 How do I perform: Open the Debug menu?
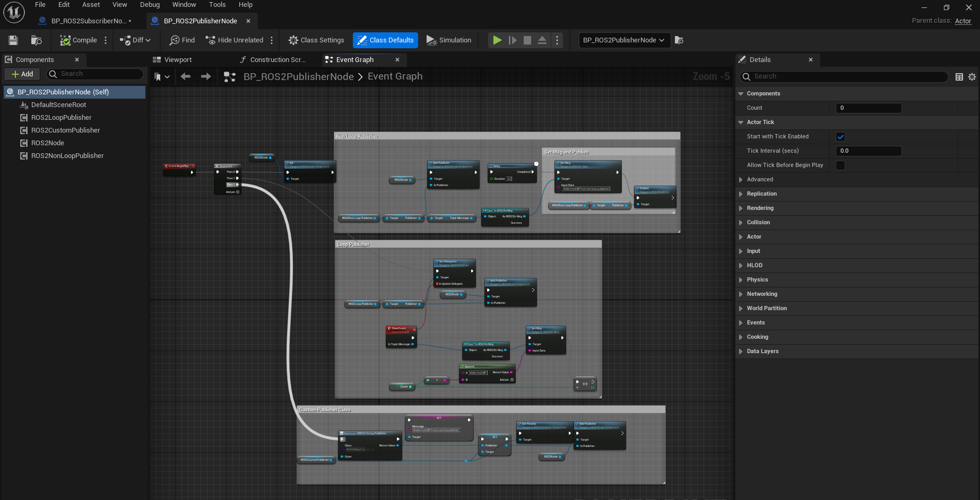click(x=150, y=5)
